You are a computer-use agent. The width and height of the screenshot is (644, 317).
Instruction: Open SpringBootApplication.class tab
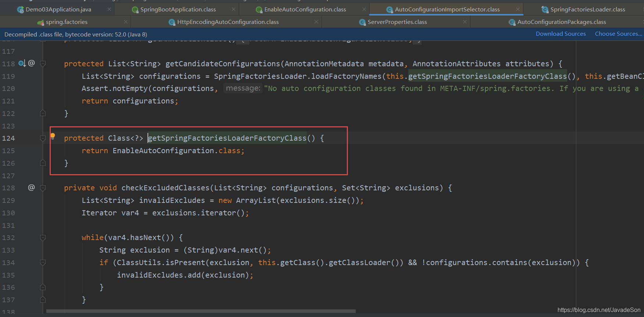[178, 9]
